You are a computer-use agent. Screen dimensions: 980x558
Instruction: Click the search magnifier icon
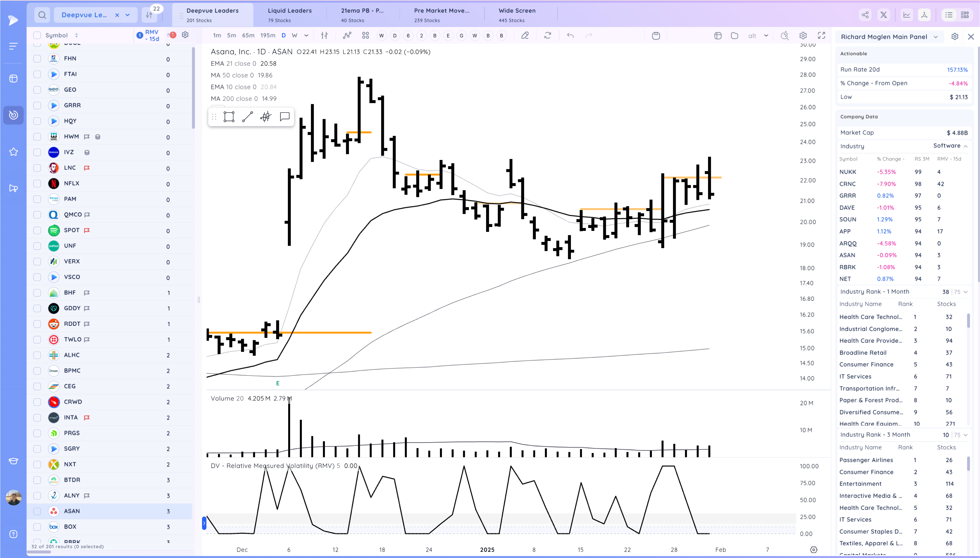(42, 15)
